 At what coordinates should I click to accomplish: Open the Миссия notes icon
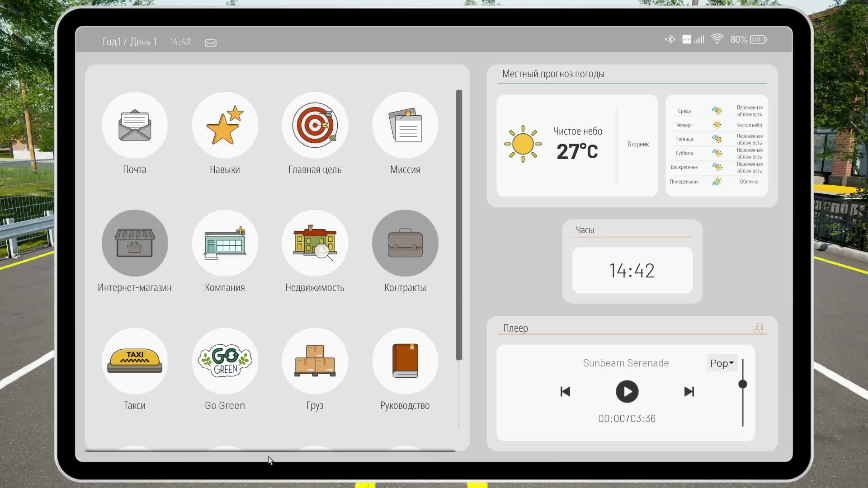[x=405, y=126]
